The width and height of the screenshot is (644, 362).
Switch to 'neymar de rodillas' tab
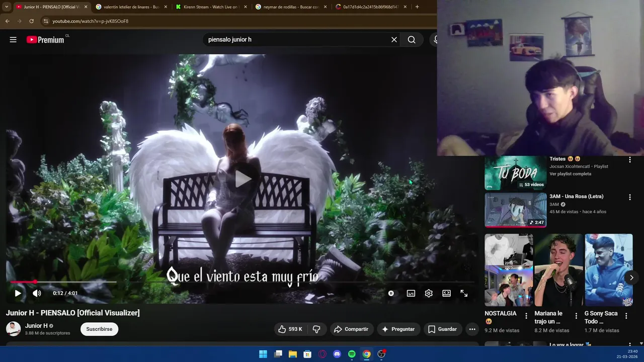(291, 7)
